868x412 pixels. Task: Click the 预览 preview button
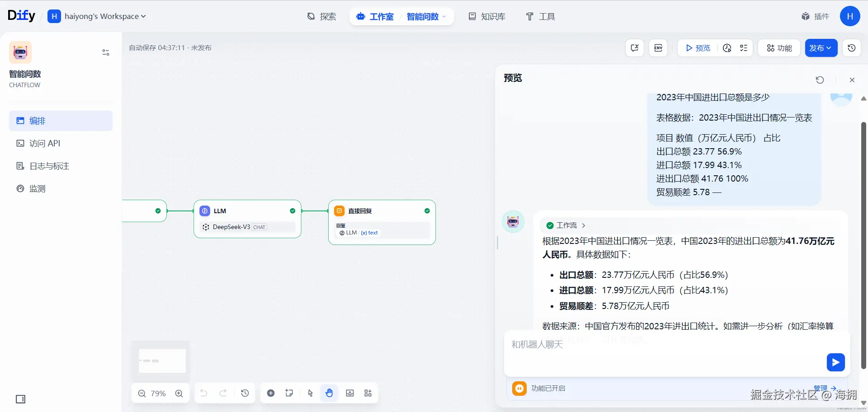click(x=698, y=48)
